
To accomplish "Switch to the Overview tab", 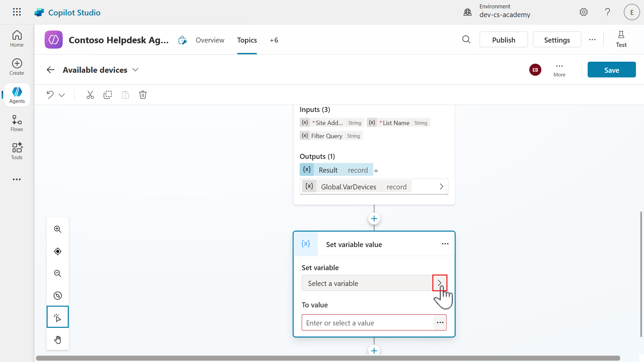I will pyautogui.click(x=210, y=40).
